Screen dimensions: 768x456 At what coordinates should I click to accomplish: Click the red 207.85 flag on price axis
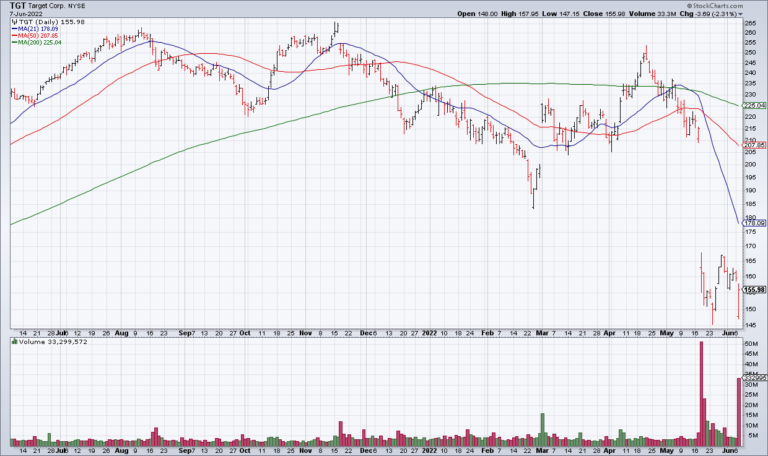pyautogui.click(x=755, y=145)
